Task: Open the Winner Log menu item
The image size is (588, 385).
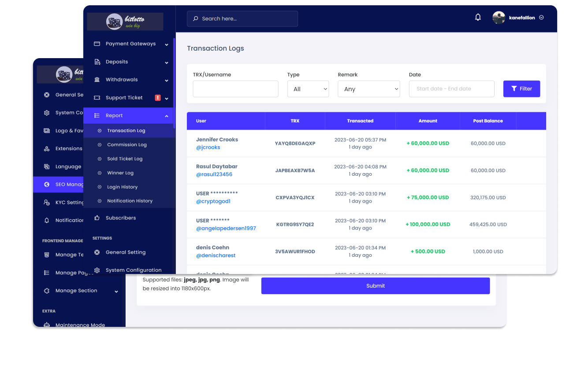Action: click(x=120, y=173)
